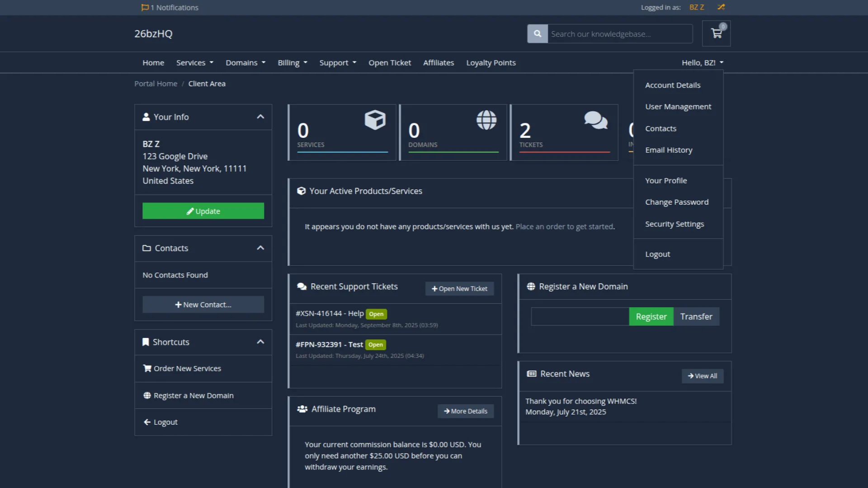Click the shopping cart icon

[x=716, y=33]
